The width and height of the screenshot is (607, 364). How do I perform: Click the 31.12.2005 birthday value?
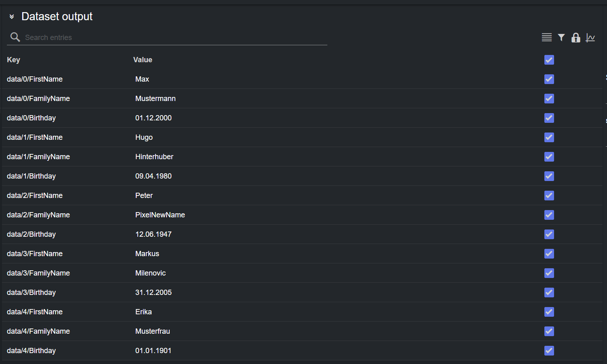[x=153, y=292]
